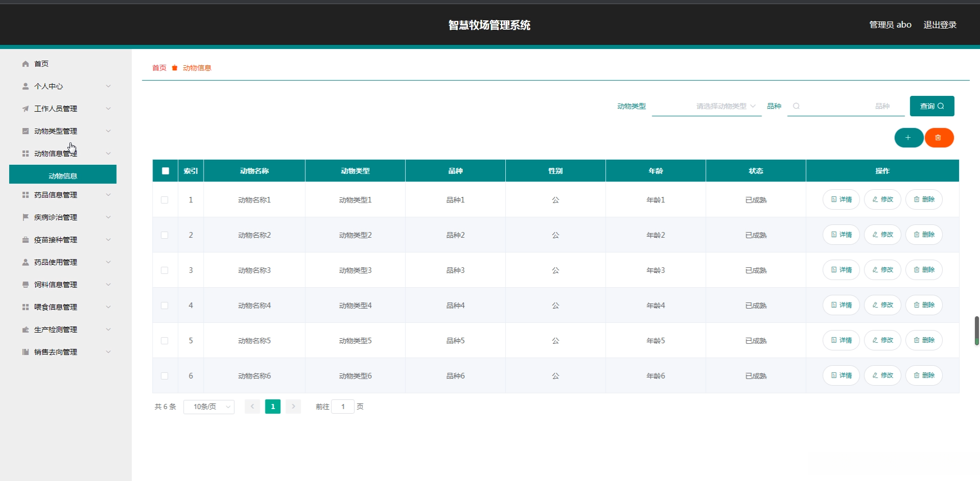Select the 动物信息 submenu item
This screenshot has width=980, height=481.
(63, 174)
